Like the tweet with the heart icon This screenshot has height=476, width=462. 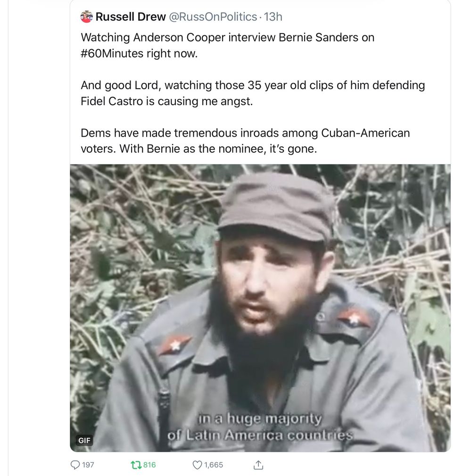click(x=197, y=465)
